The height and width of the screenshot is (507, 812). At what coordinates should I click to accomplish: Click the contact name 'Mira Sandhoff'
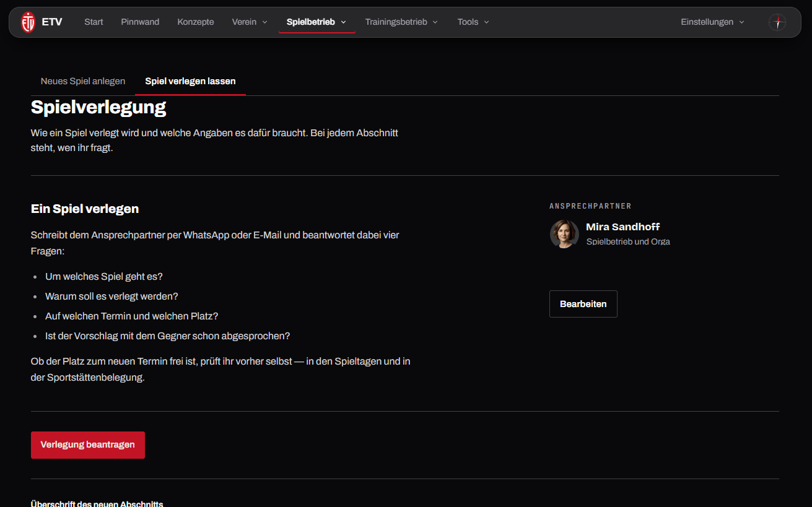(623, 227)
